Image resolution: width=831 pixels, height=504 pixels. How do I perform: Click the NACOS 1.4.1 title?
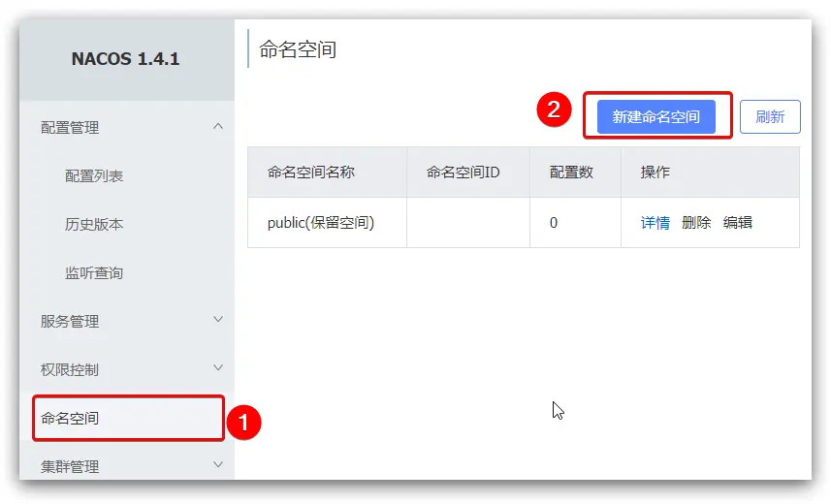[126, 59]
